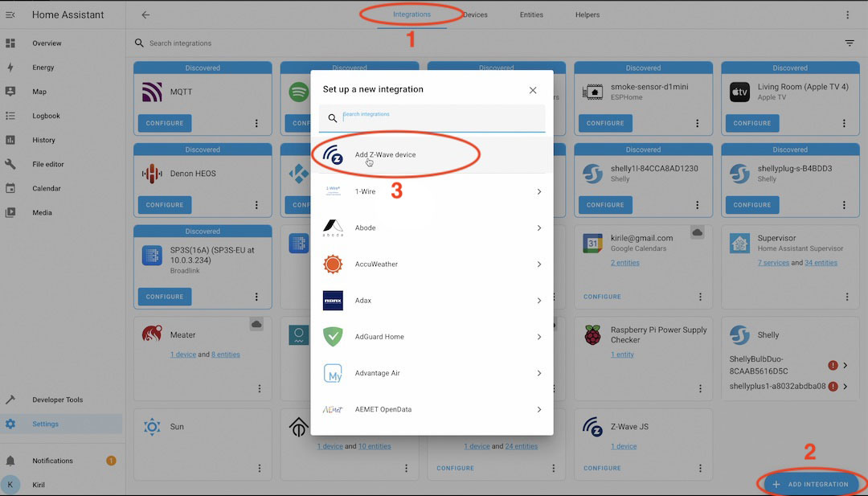
Task: Open Raspberry Pi Power Supply three-dot menu
Action: pyautogui.click(x=700, y=388)
